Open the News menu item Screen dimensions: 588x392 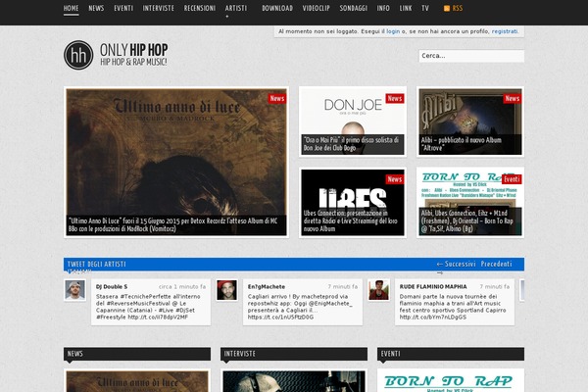tap(96, 8)
